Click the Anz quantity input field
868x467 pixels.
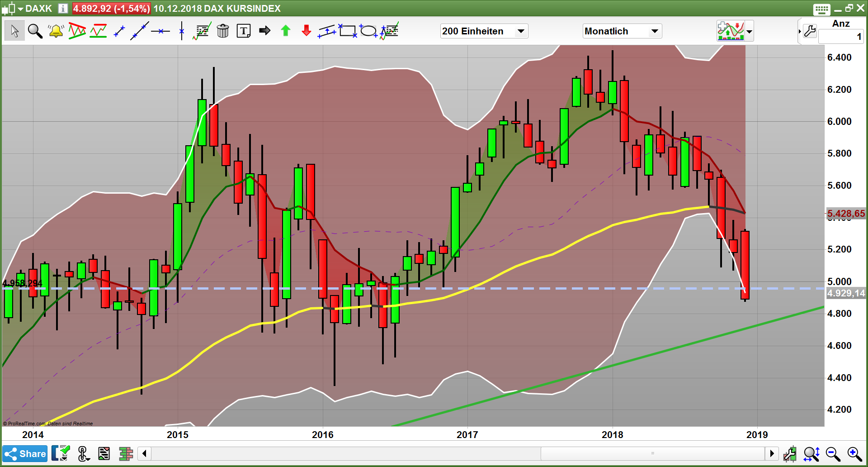841,37
